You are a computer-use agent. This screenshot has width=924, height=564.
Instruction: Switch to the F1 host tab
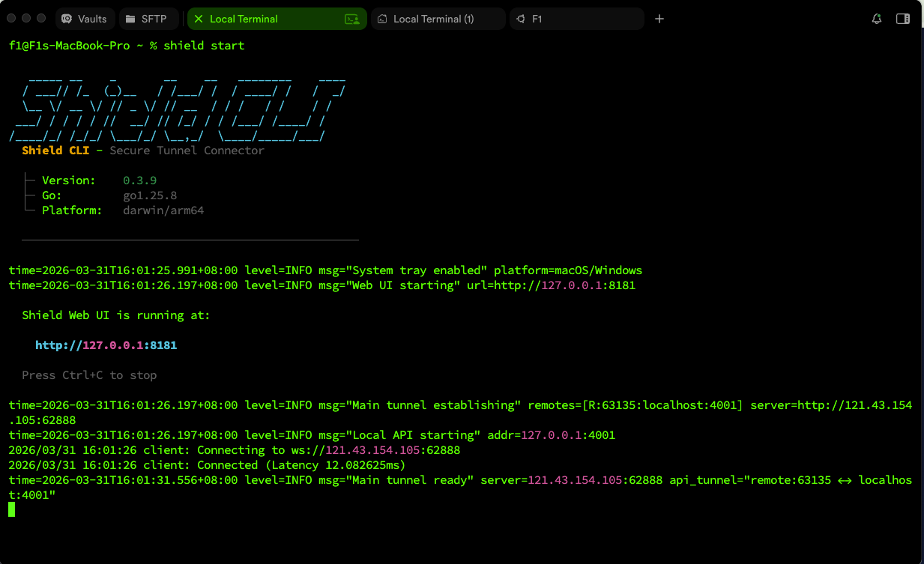576,19
